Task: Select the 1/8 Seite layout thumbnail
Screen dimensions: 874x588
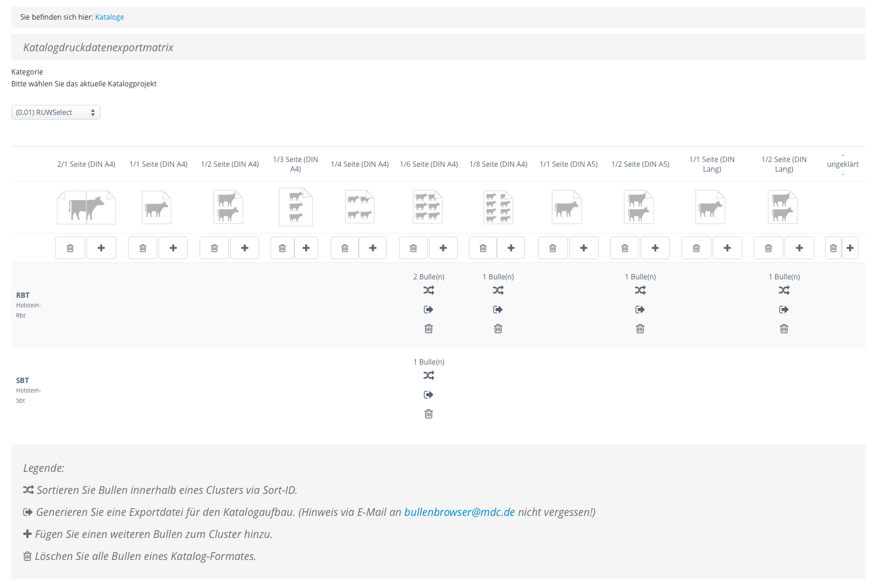Action: [x=498, y=207]
